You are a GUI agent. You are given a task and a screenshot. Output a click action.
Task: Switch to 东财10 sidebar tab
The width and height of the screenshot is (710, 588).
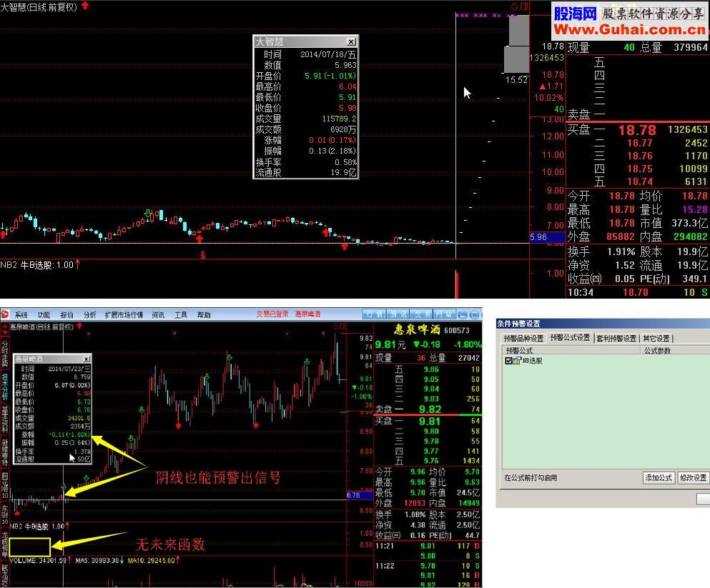click(4, 514)
